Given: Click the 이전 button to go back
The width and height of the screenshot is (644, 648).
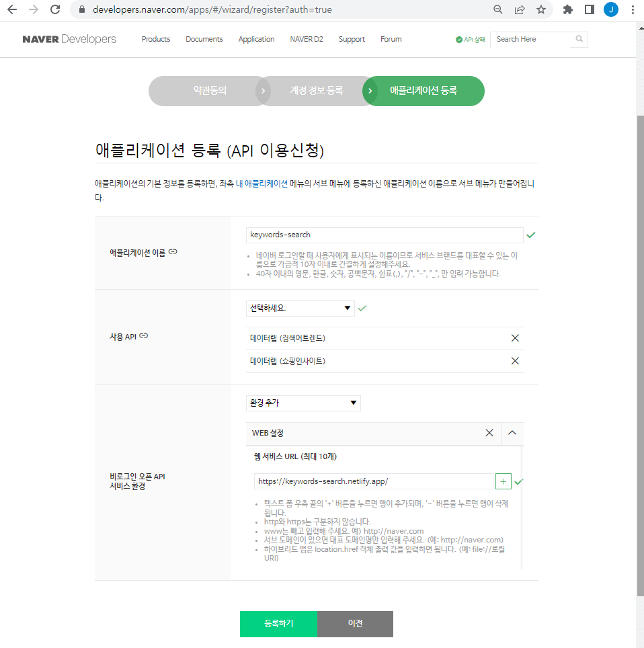Looking at the screenshot, I should click(355, 624).
